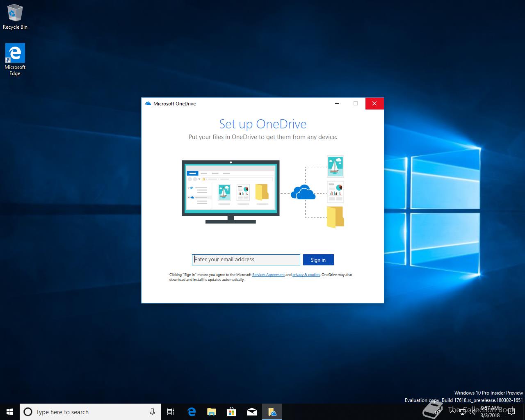Select the OneDrive setup taskbar item
Screen dimensions: 525x420
tap(272, 412)
